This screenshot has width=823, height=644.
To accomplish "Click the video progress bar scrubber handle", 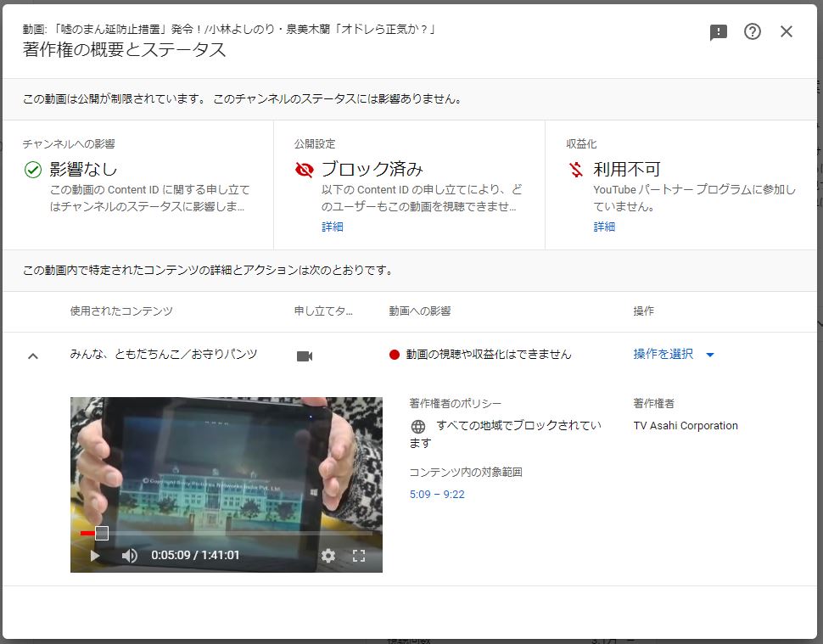I will coord(102,533).
